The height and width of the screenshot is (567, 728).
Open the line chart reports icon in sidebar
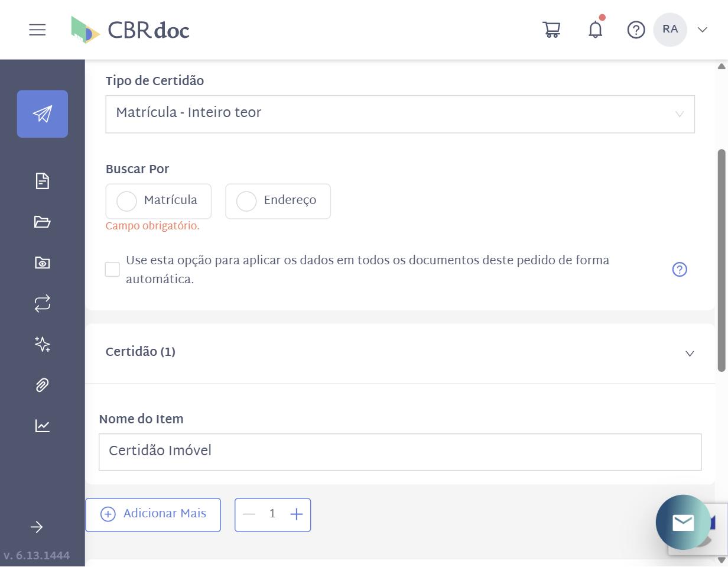click(43, 426)
